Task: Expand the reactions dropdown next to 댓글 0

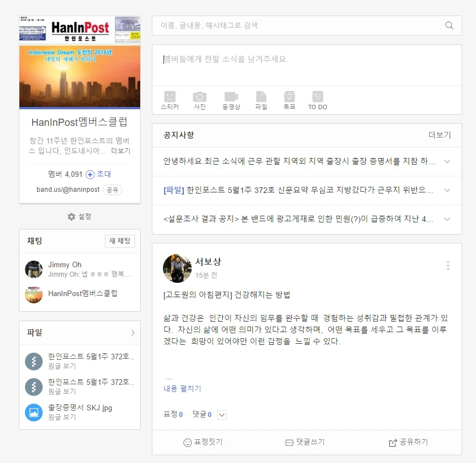Action: point(222,415)
